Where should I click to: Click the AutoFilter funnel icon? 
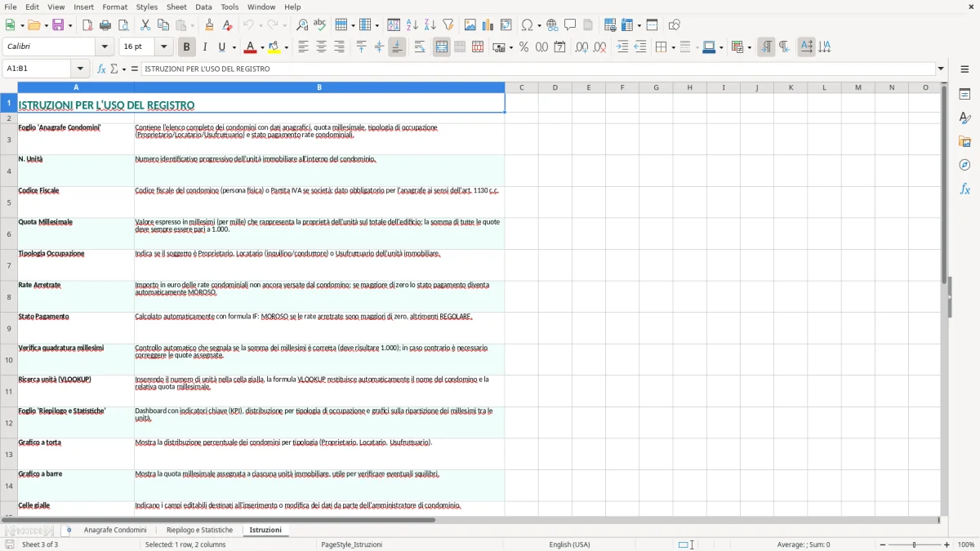(448, 25)
